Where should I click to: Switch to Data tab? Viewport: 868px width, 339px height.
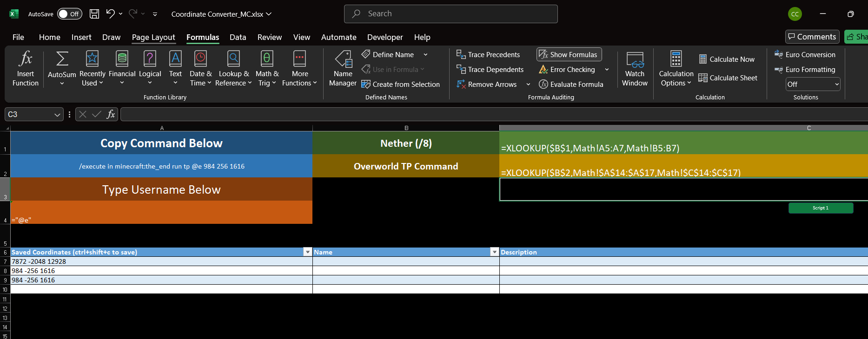pyautogui.click(x=238, y=37)
